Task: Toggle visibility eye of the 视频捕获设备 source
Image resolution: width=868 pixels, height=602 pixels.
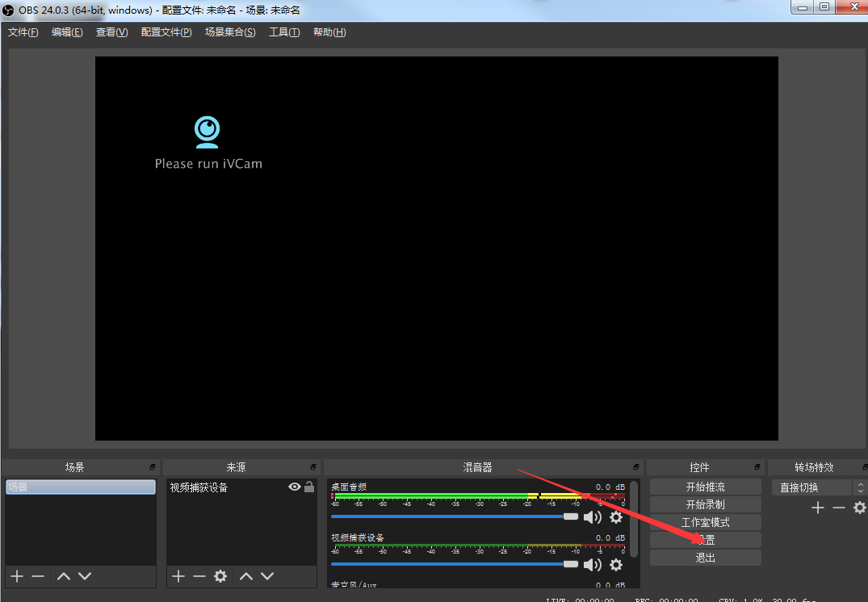Action: [x=295, y=487]
